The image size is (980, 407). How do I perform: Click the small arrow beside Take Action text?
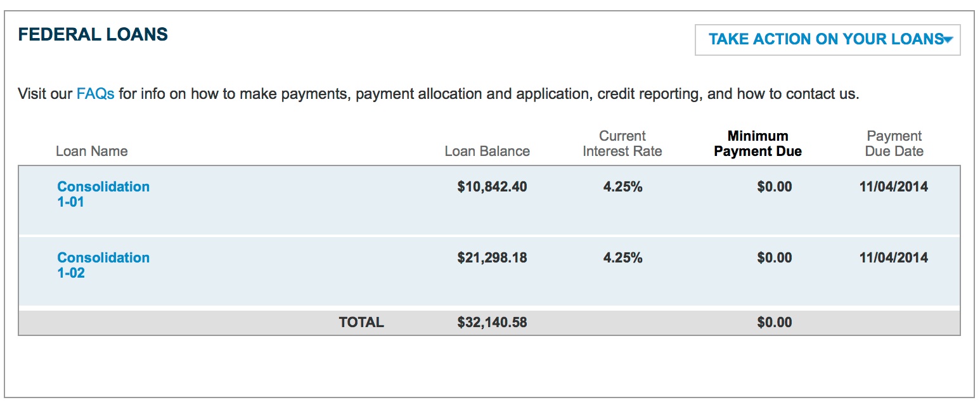[948, 40]
